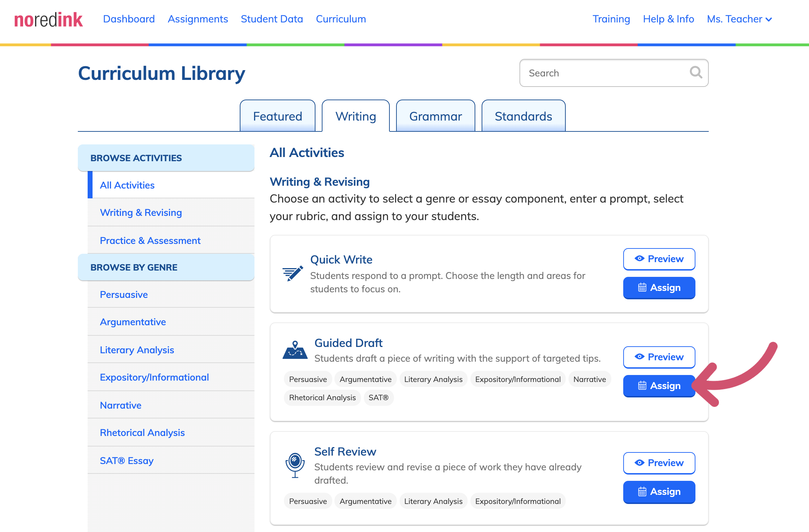This screenshot has width=809, height=532.
Task: Open the Dashboard page
Action: point(129,19)
